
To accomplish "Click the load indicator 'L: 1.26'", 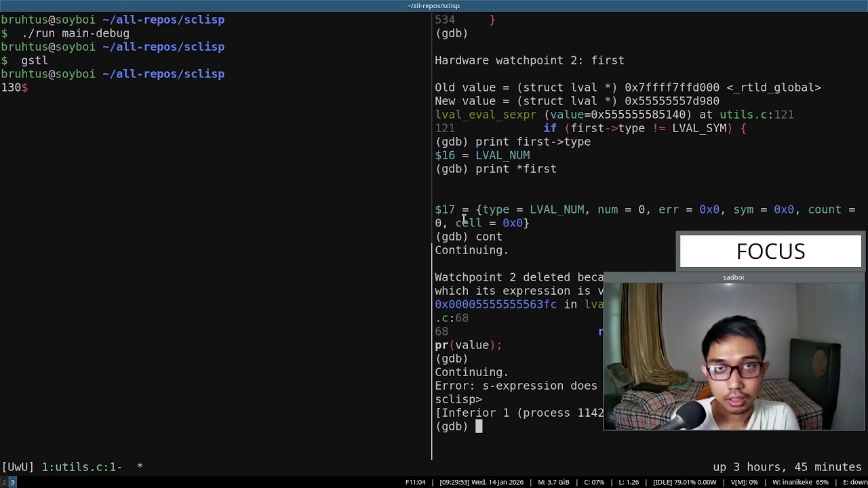I will pos(629,483).
